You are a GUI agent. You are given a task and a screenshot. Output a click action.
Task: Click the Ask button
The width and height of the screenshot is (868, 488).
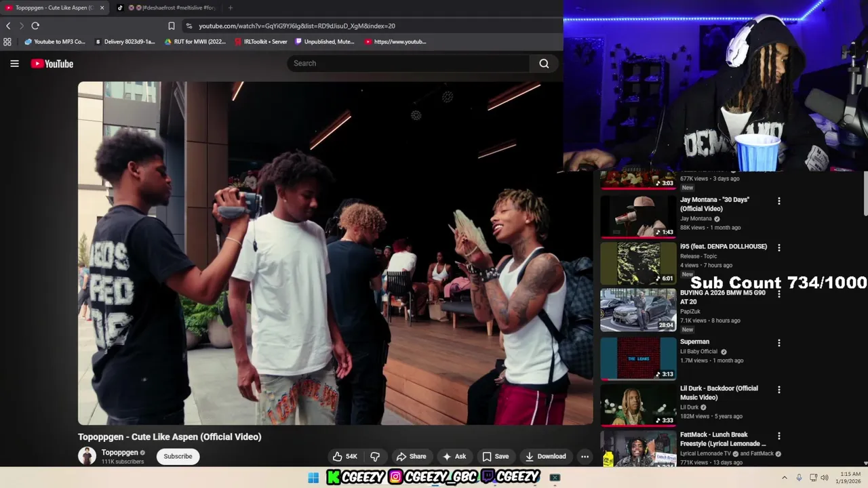tap(454, 456)
